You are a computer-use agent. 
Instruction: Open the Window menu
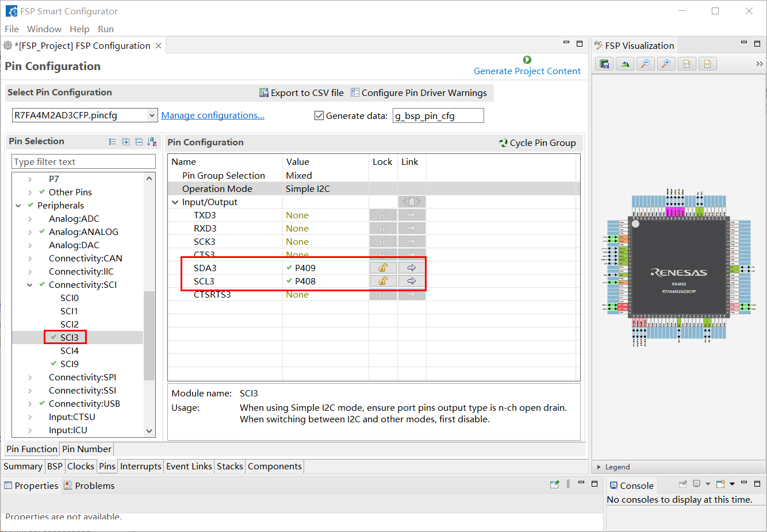click(44, 29)
